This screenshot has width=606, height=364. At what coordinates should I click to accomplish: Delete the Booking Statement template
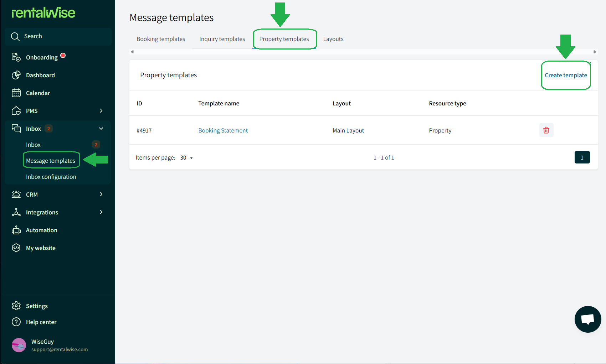tap(546, 130)
